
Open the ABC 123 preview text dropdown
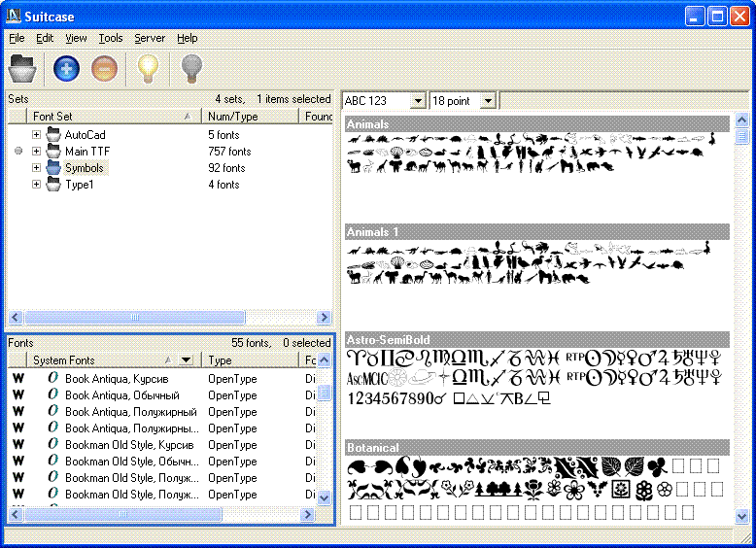coord(418,101)
